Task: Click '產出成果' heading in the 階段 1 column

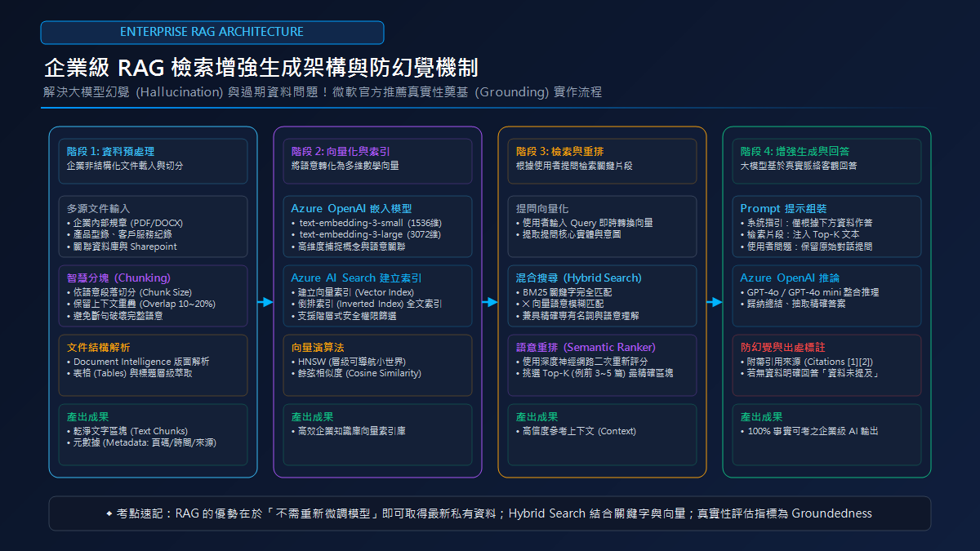Action: click(88, 416)
